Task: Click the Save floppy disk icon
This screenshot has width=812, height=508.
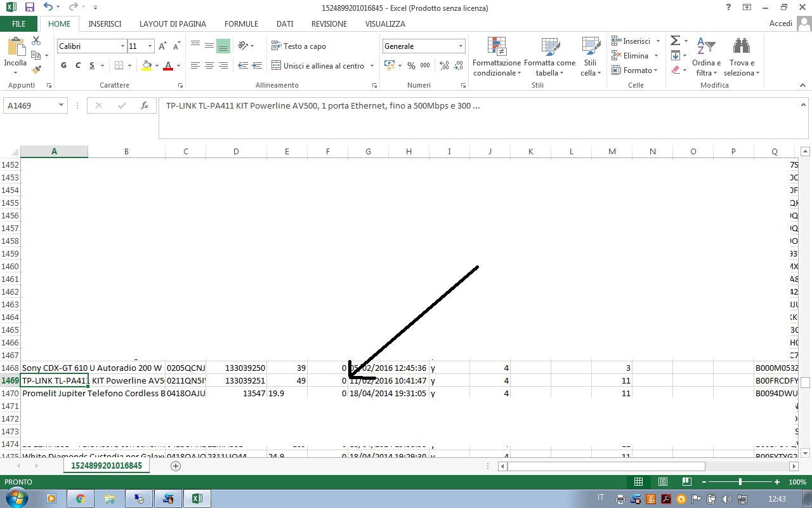Action: coord(29,8)
